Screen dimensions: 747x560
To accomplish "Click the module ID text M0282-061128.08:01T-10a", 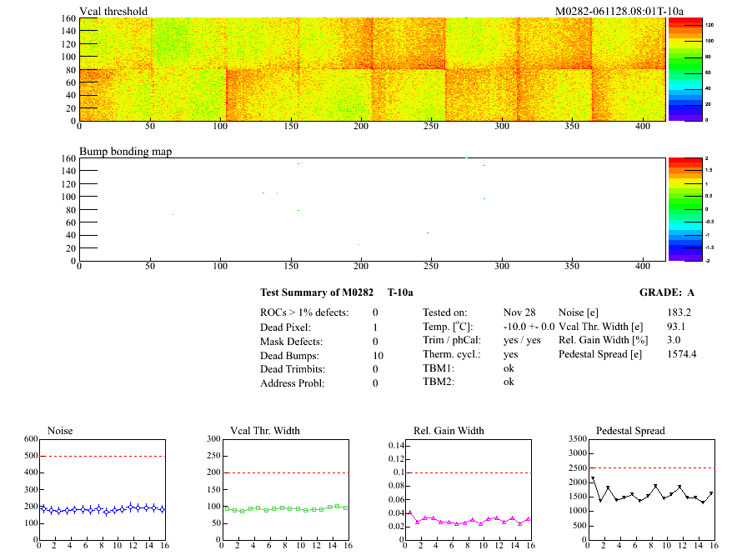I will (x=619, y=11).
